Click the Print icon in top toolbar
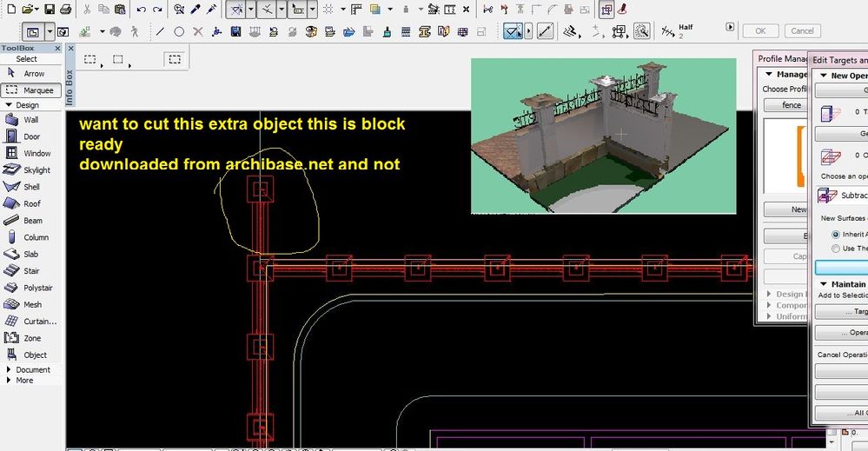868x451 pixels. [65, 10]
